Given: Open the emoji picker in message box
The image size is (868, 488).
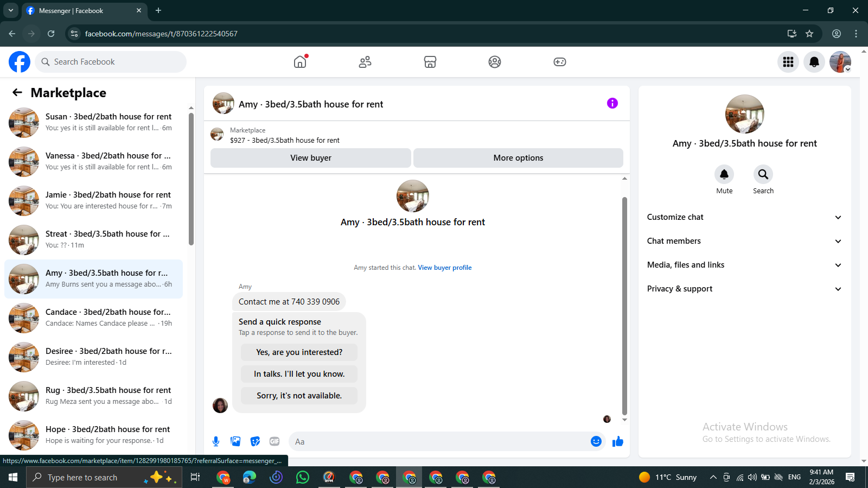Looking at the screenshot, I should pos(596,441).
